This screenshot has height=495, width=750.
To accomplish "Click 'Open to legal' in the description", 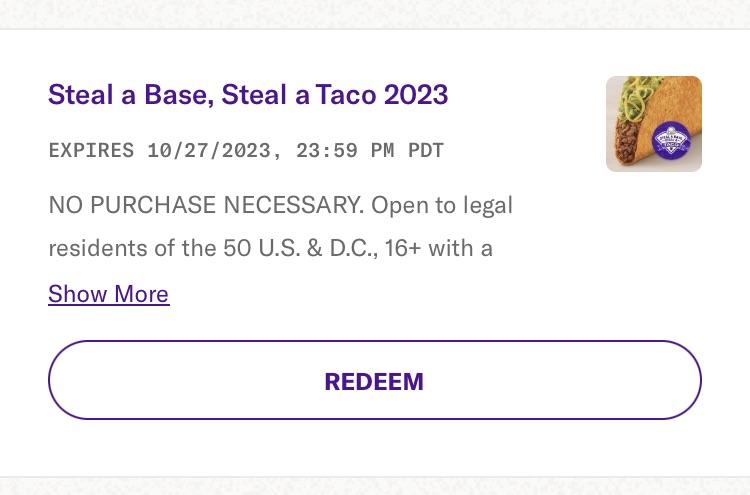I will point(442,206).
